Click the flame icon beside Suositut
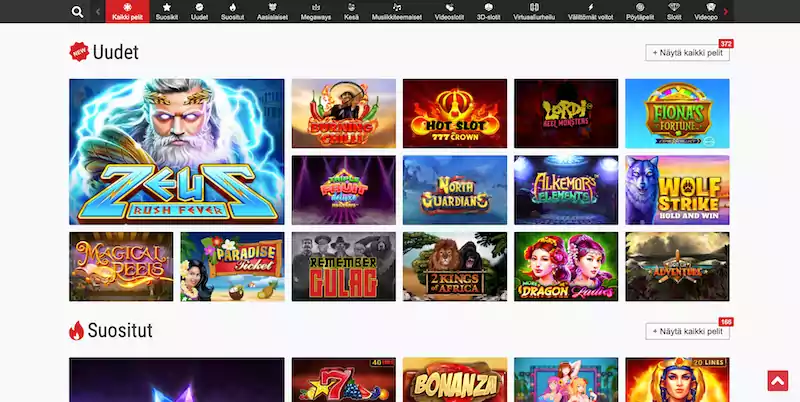The image size is (800, 402). coord(76,331)
